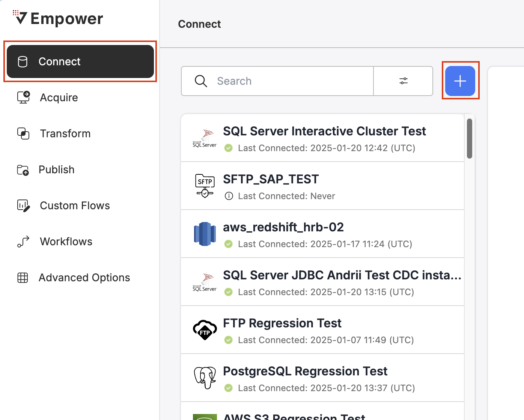Click the Publish folder upload icon

click(x=23, y=170)
